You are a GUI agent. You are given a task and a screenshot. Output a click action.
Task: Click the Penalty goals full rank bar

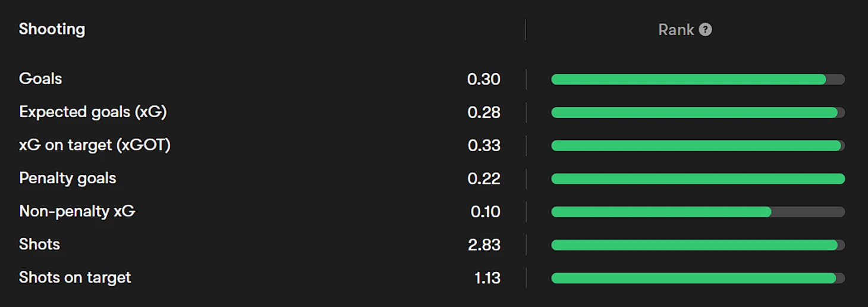point(697,178)
